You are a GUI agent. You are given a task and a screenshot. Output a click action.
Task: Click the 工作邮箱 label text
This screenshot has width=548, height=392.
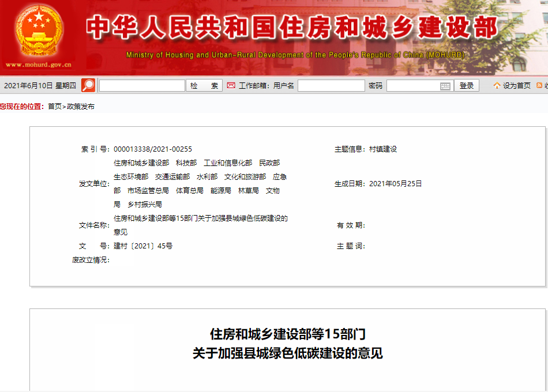(x=254, y=85)
